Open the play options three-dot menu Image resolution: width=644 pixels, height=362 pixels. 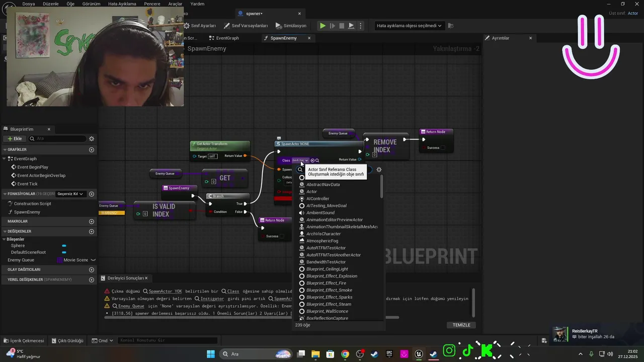pos(360,26)
